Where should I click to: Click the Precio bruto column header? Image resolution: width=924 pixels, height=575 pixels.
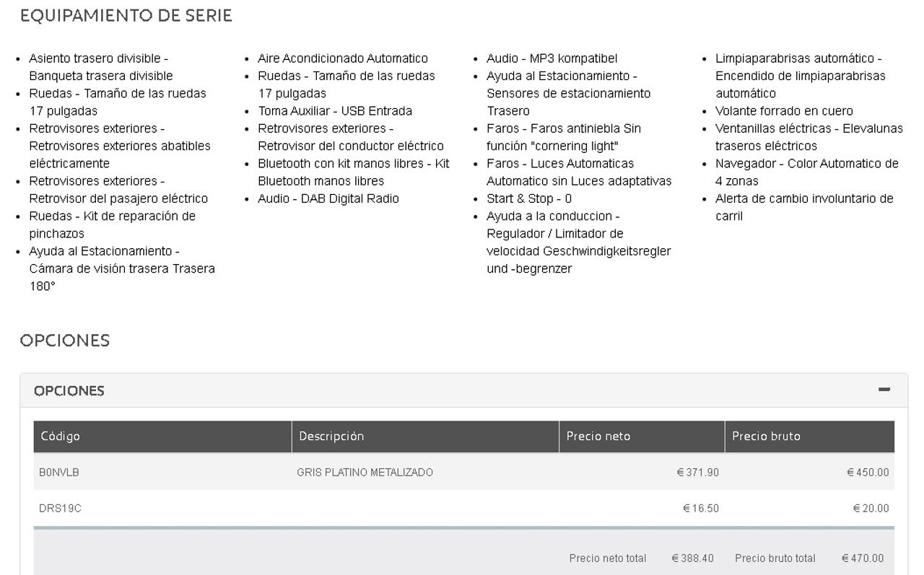pos(766,436)
